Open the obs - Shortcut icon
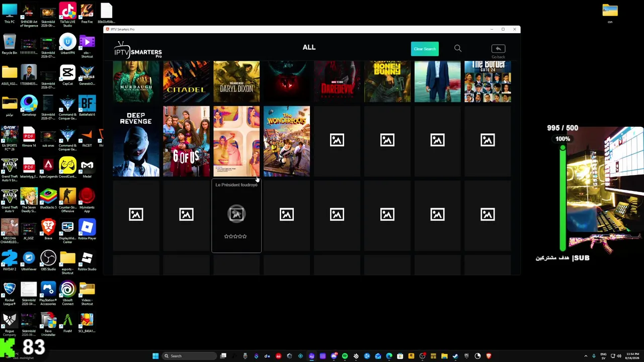 coord(87,46)
